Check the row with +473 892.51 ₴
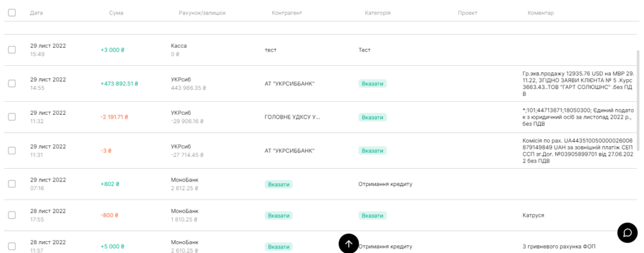Viewport: 644px width, 253px height. click(12, 83)
